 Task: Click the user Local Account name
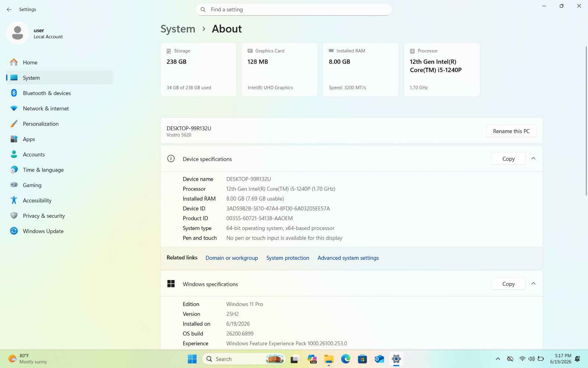[x=48, y=33]
